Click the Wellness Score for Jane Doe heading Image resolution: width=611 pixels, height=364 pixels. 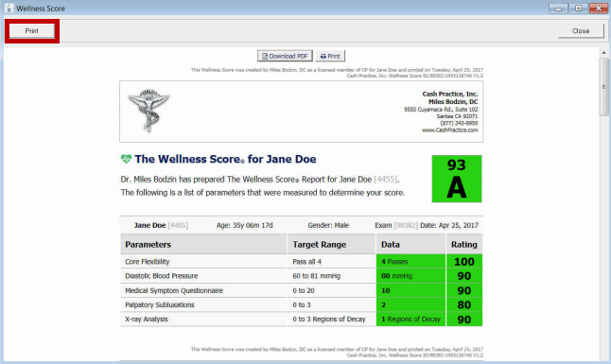[x=226, y=159]
